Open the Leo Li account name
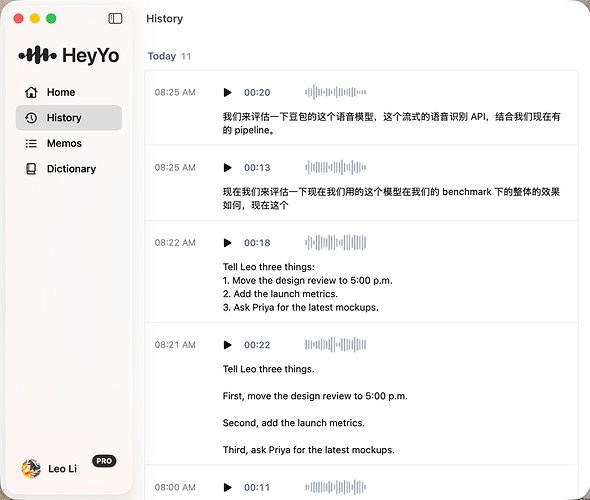This screenshot has height=500, width=590. [62, 469]
